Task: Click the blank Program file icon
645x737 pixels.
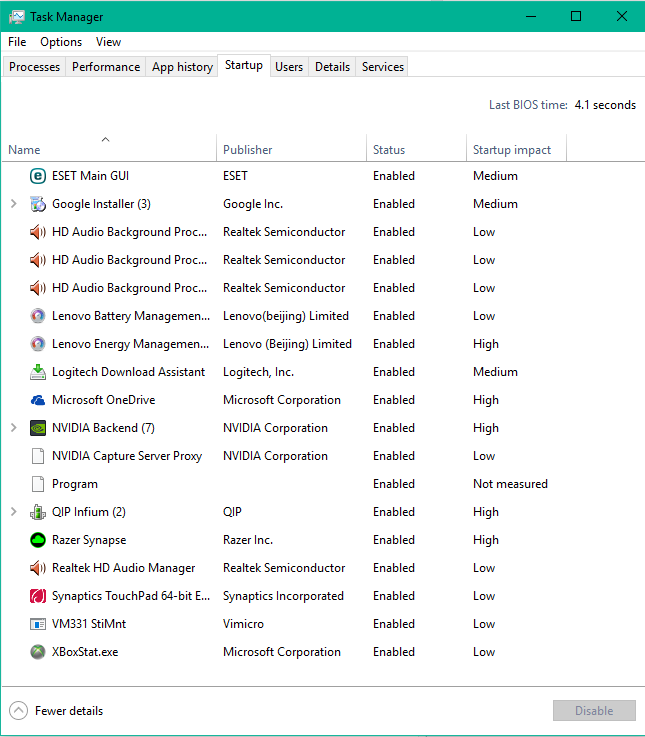Action: pos(38,484)
